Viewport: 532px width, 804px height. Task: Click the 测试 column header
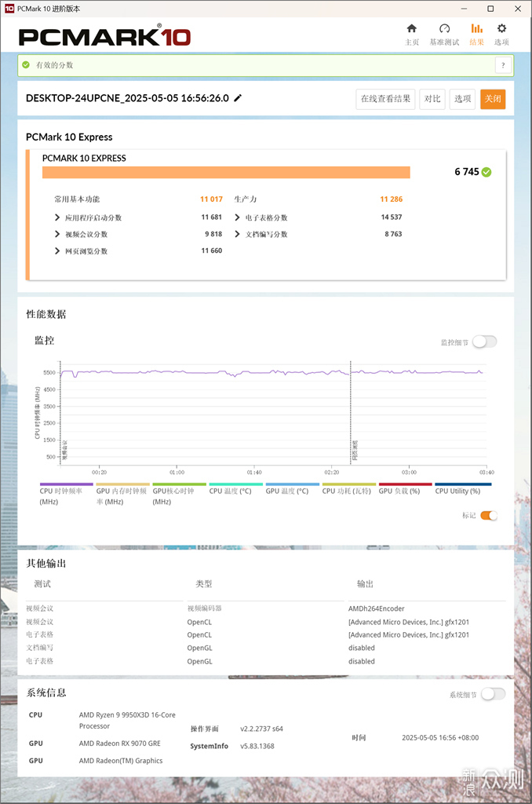coord(42,584)
